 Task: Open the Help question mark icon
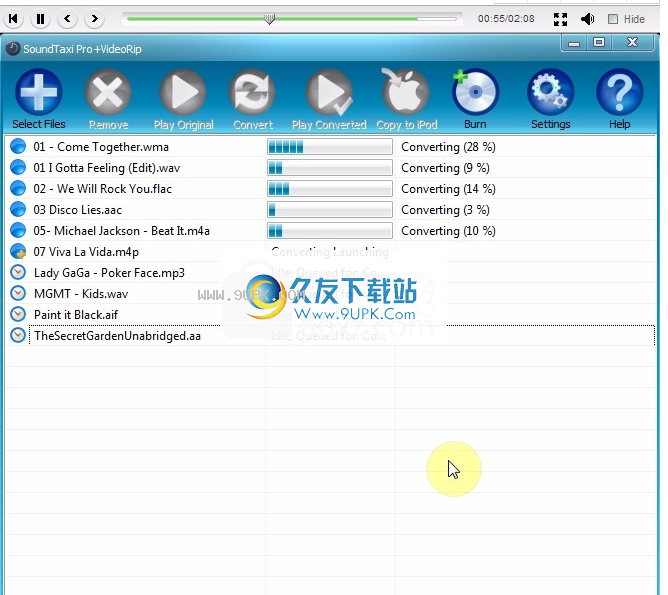(x=619, y=92)
